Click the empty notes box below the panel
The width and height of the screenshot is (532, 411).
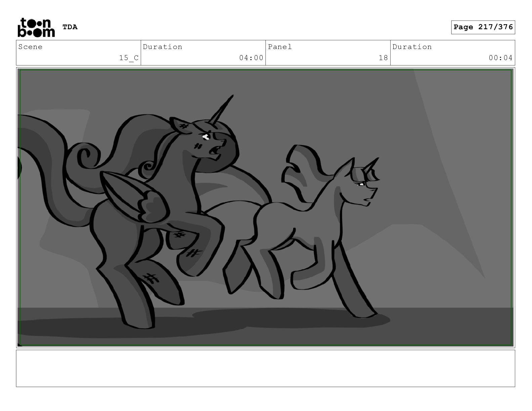[266, 368]
